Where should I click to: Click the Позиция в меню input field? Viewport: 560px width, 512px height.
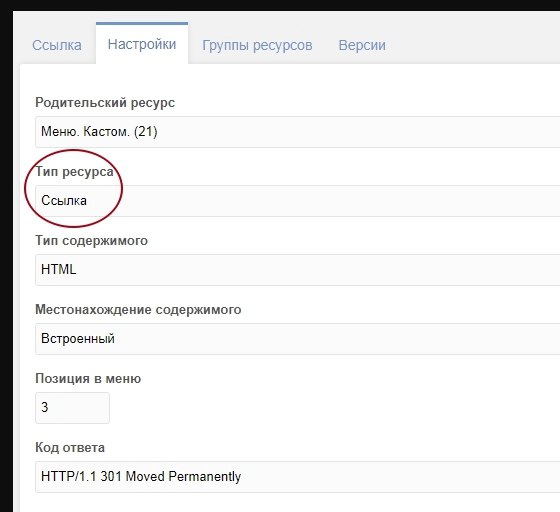(x=72, y=408)
